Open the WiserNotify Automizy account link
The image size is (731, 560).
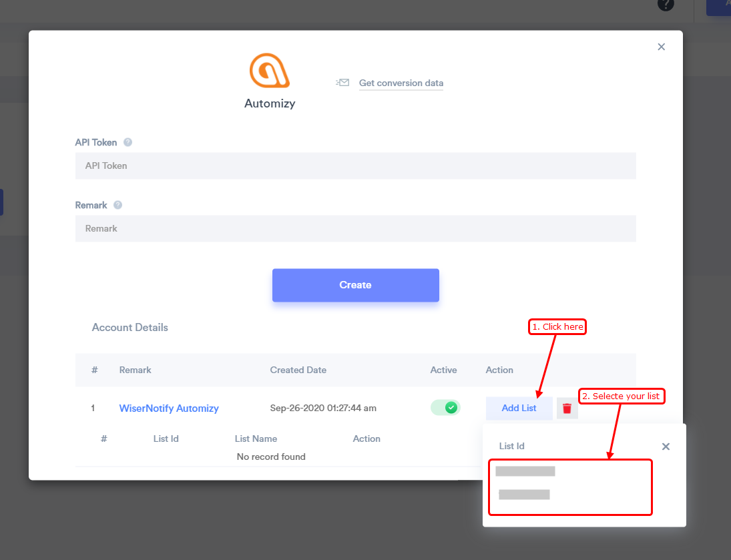pyautogui.click(x=169, y=408)
